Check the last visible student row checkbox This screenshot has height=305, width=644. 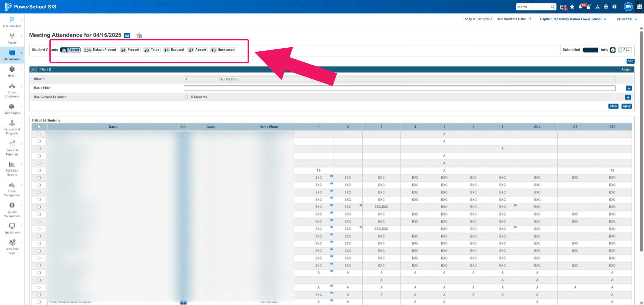[39, 302]
